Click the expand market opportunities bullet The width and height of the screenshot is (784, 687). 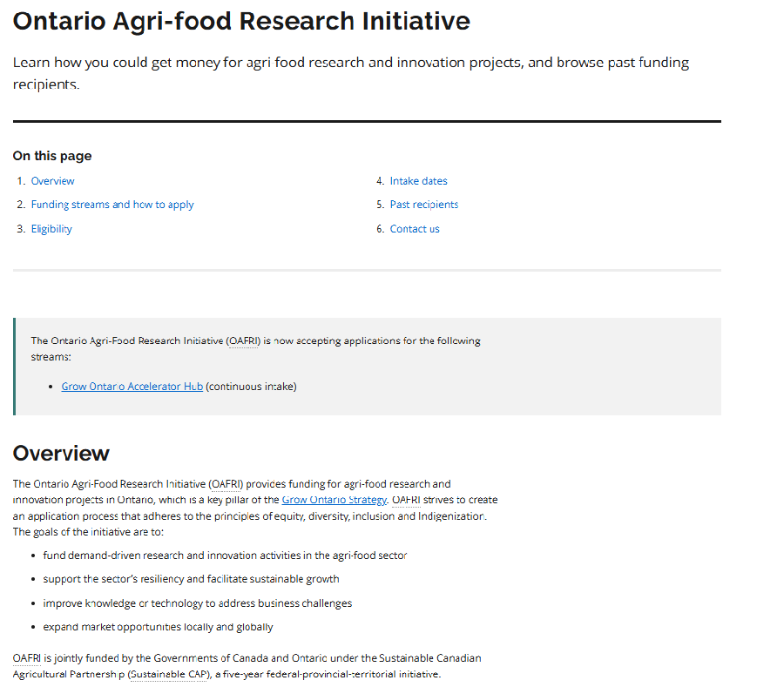(158, 627)
